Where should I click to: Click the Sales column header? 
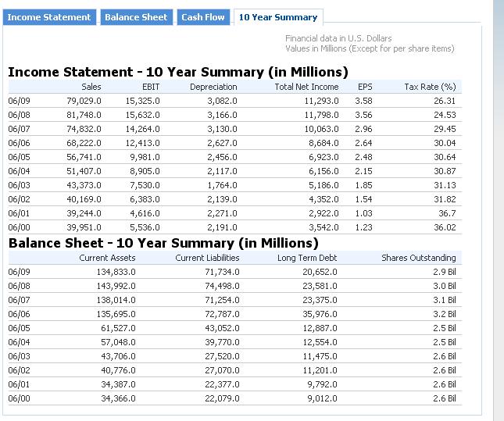(x=91, y=87)
